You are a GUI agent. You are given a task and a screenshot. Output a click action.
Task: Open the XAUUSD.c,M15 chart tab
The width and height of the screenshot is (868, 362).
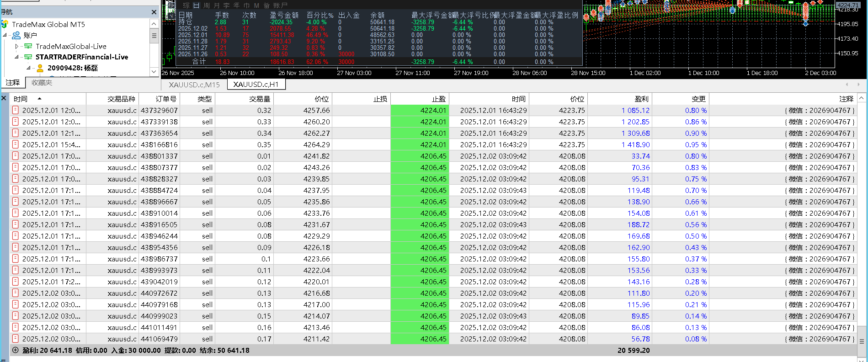194,85
